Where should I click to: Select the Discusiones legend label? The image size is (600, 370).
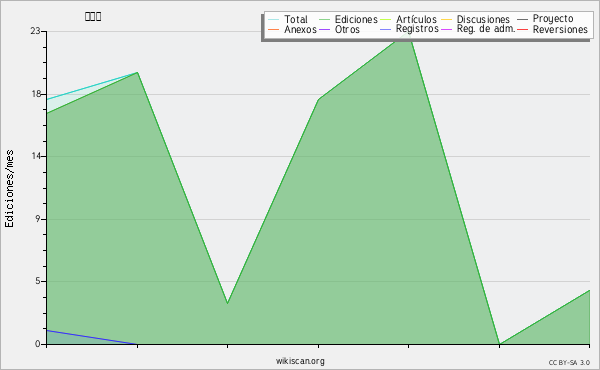[x=483, y=19]
